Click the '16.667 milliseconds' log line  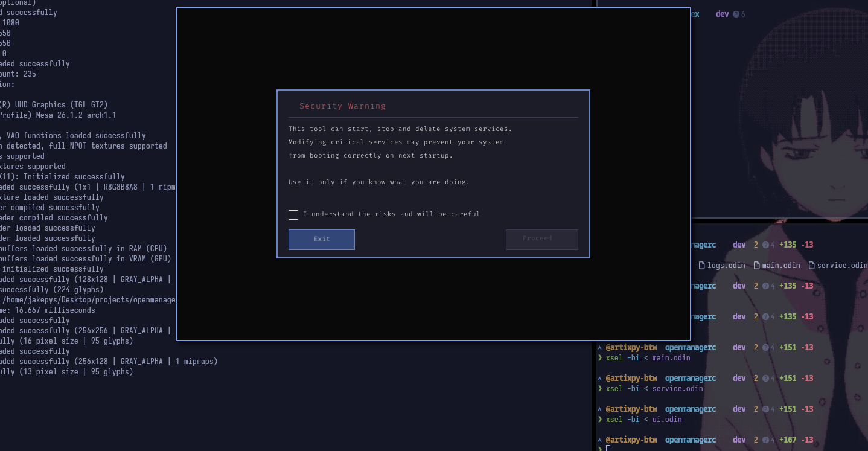coord(48,310)
